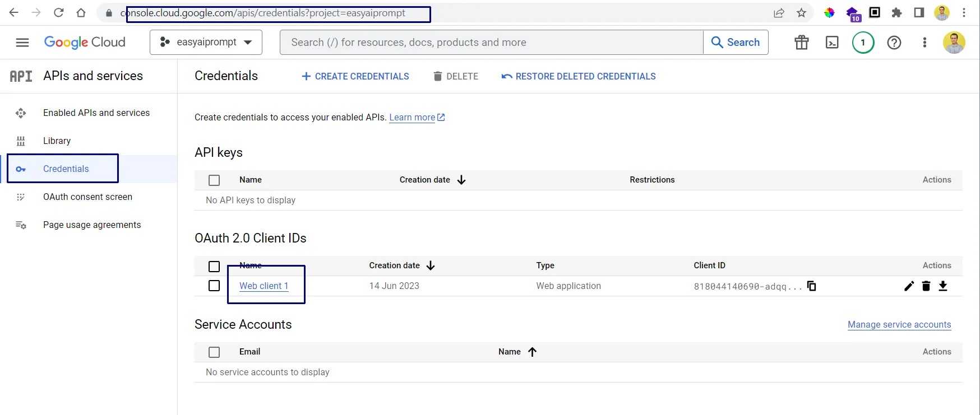Go forward with browser forward arrow

click(36, 12)
